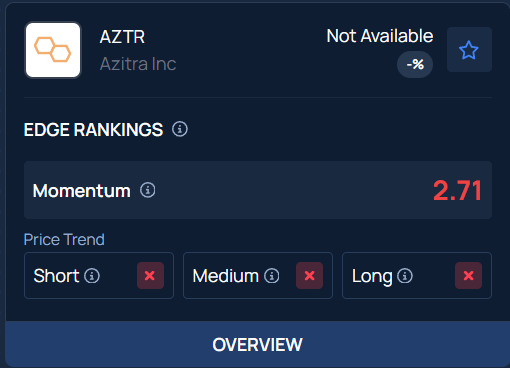Click the Not Available price text
Image resolution: width=510 pixels, height=368 pixels.
pos(380,36)
